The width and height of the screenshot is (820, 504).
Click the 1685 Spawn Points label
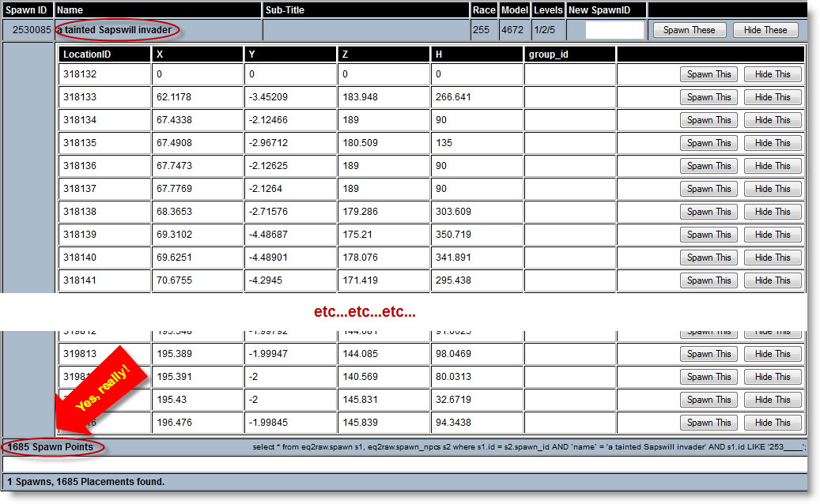(51, 447)
